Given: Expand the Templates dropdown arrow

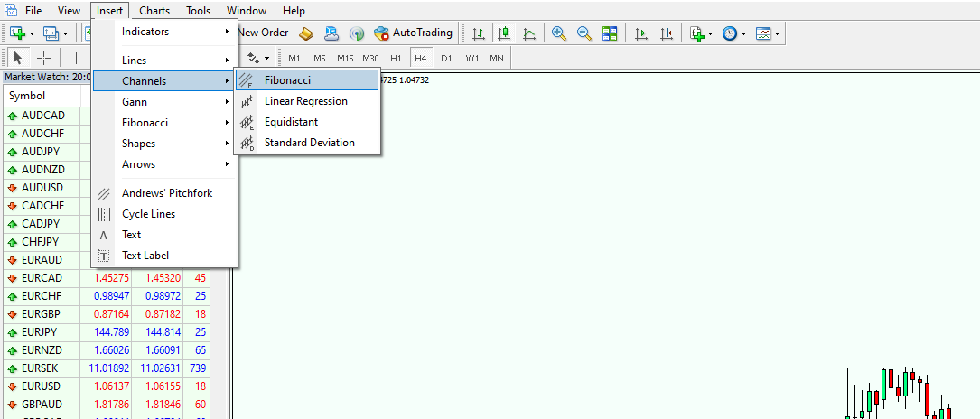Looking at the screenshot, I should click(x=777, y=33).
